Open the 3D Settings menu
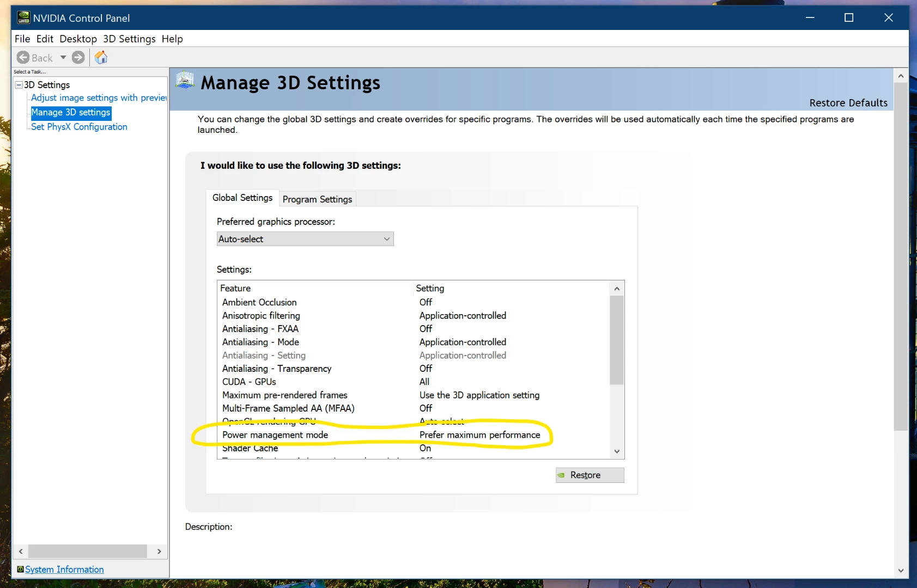 pos(129,39)
